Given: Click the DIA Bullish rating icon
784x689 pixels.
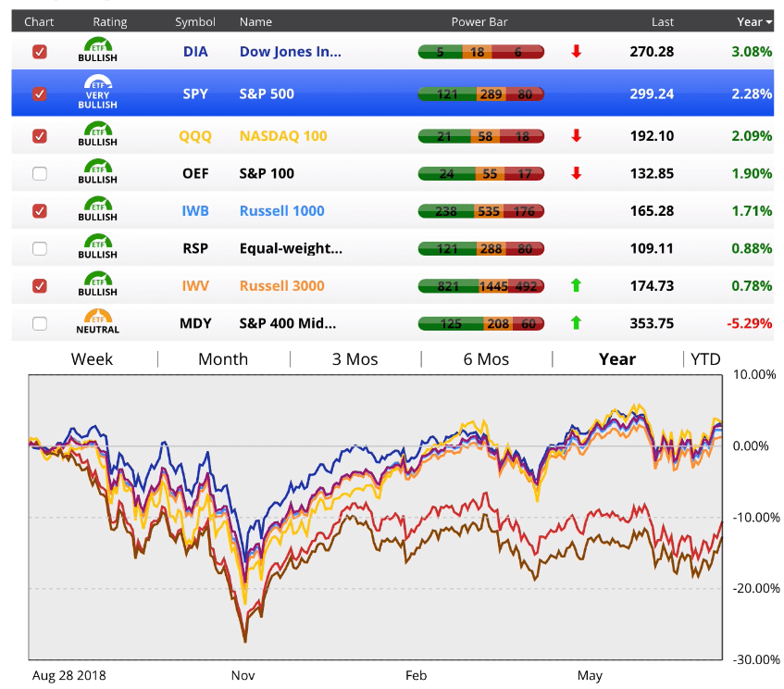Looking at the screenshot, I should (97, 50).
